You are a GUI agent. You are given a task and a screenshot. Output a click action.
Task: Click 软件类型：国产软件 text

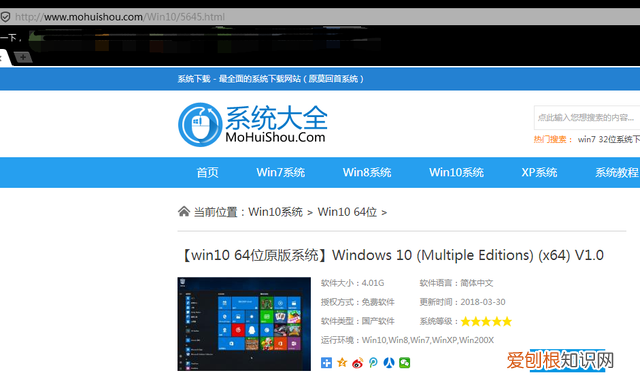(358, 321)
